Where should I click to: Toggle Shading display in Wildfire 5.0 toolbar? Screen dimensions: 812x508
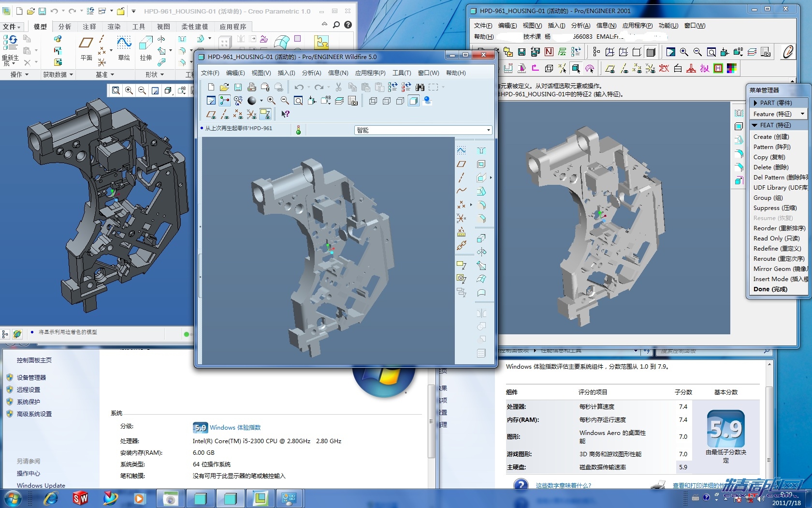(413, 101)
